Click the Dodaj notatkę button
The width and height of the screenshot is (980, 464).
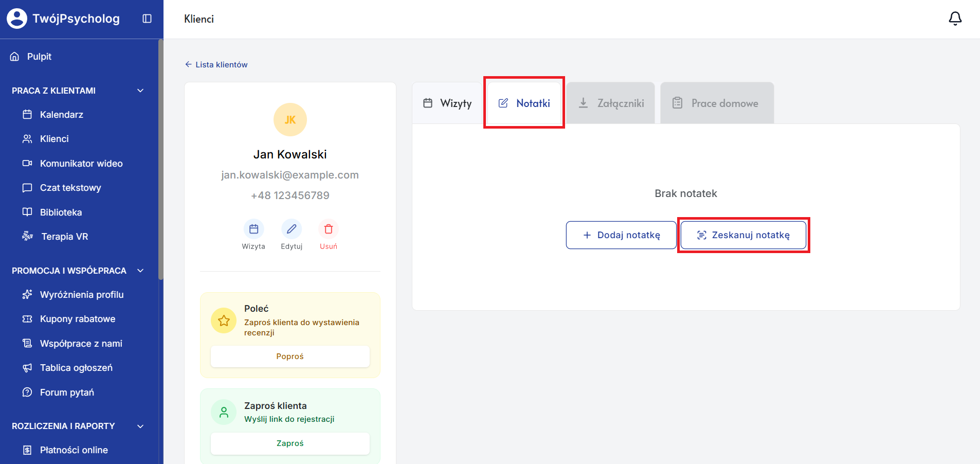621,235
